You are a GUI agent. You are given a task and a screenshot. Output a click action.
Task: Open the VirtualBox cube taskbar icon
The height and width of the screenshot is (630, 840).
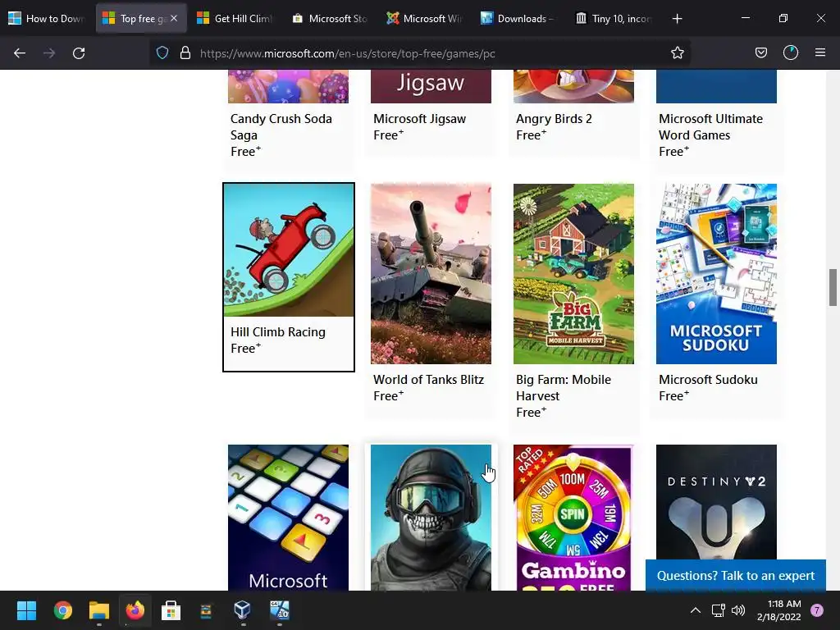[x=242, y=609]
